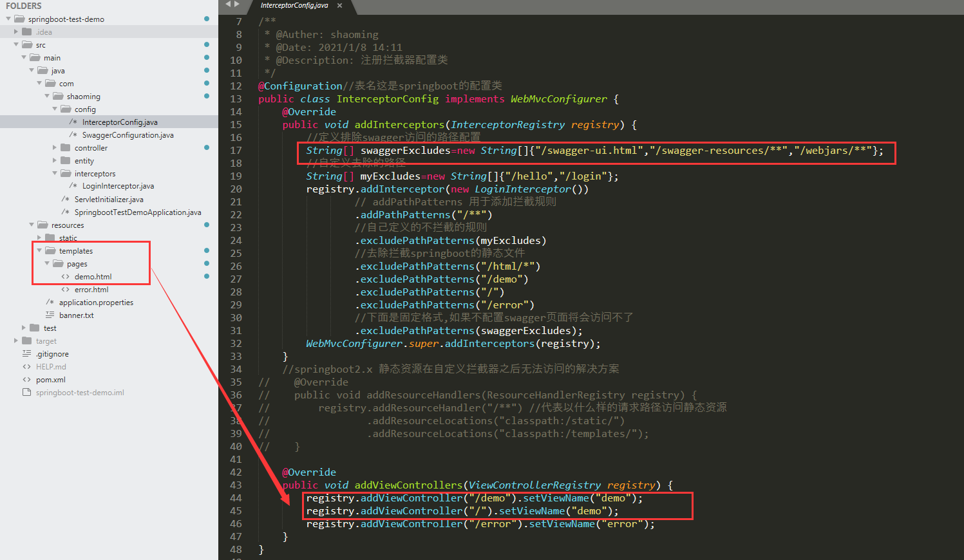Open SwaggerConfiguration.java file
The width and height of the screenshot is (964, 560).
coord(128,135)
